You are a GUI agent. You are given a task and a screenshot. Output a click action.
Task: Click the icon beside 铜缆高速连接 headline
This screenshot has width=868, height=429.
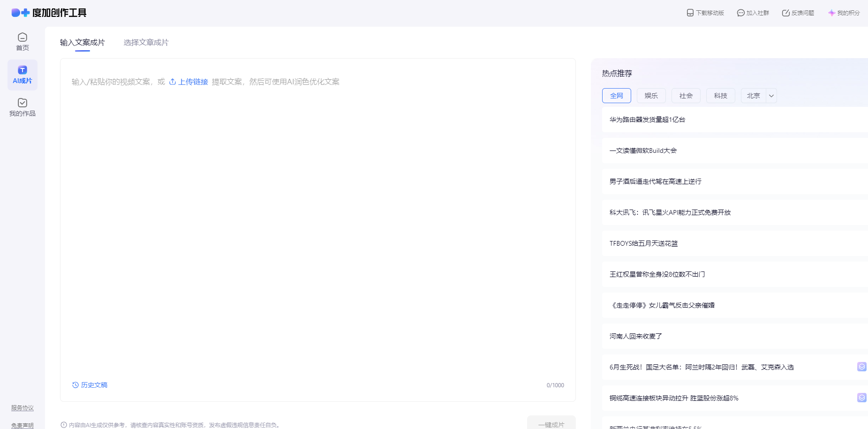point(861,398)
